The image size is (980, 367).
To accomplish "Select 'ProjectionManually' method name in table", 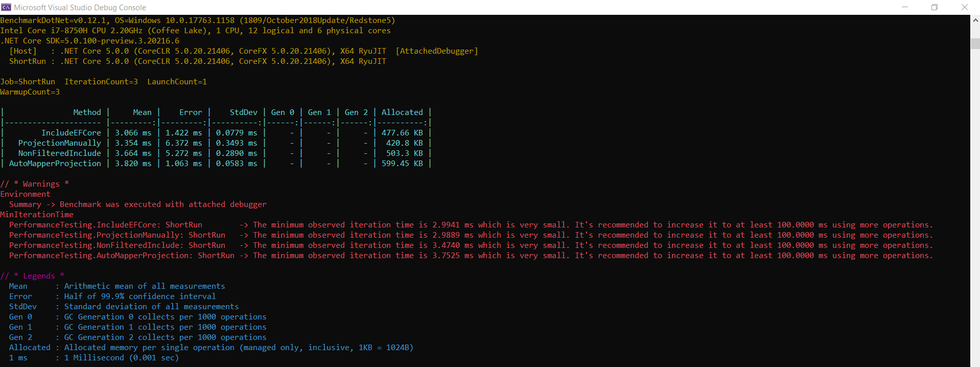I will click(x=60, y=143).
